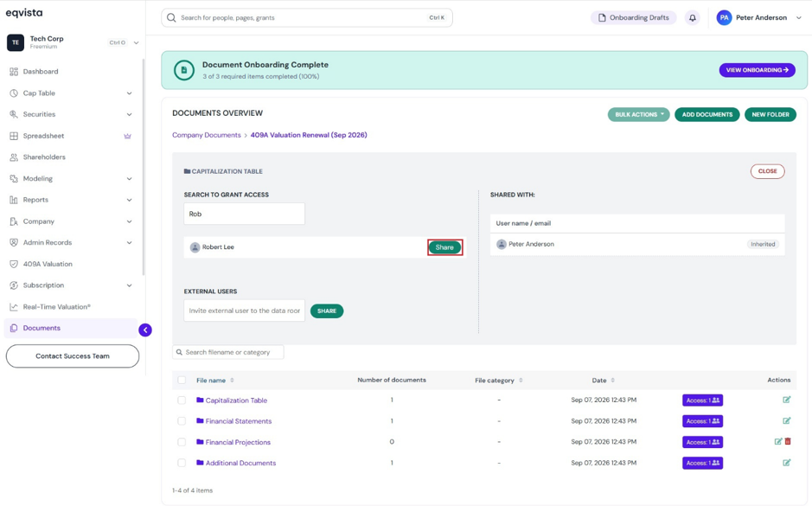Screen dimensions: 812x506
Task: Click the search filename or category field
Action: coord(227,352)
